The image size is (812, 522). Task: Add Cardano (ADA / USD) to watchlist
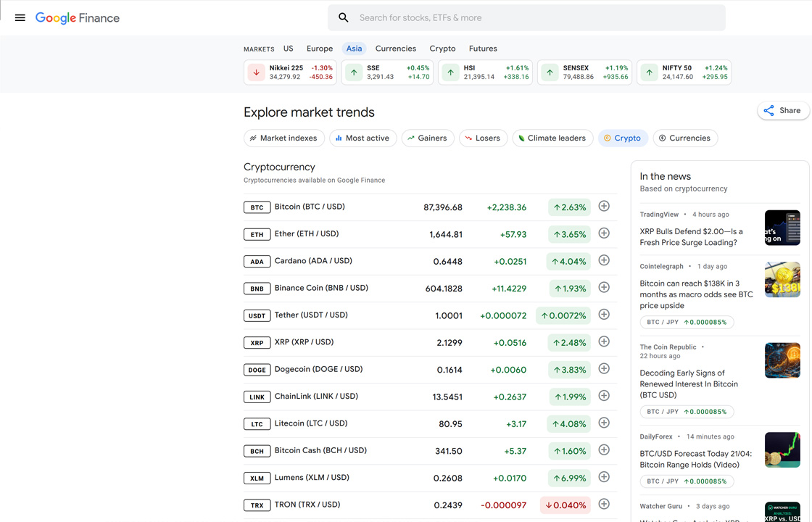(x=604, y=260)
